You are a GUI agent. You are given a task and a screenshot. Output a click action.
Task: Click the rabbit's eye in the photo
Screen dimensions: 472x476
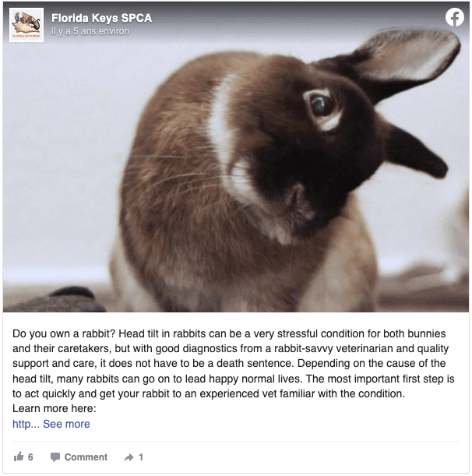click(x=322, y=105)
